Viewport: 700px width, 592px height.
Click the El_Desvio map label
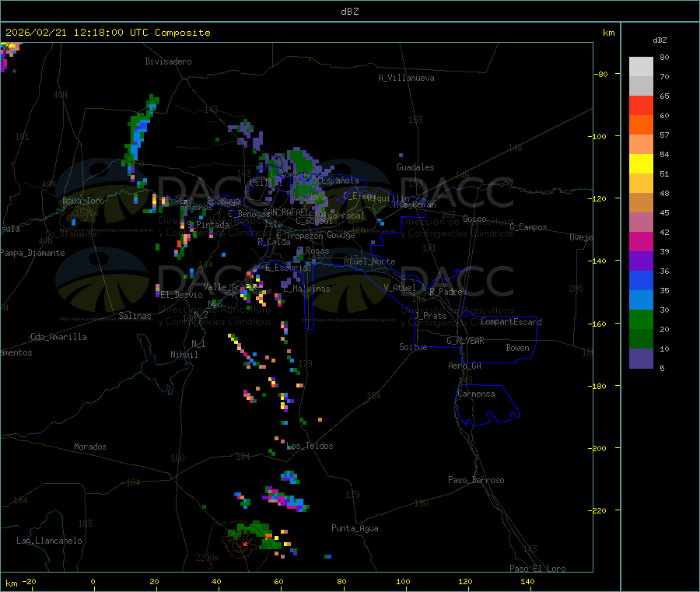point(182,295)
